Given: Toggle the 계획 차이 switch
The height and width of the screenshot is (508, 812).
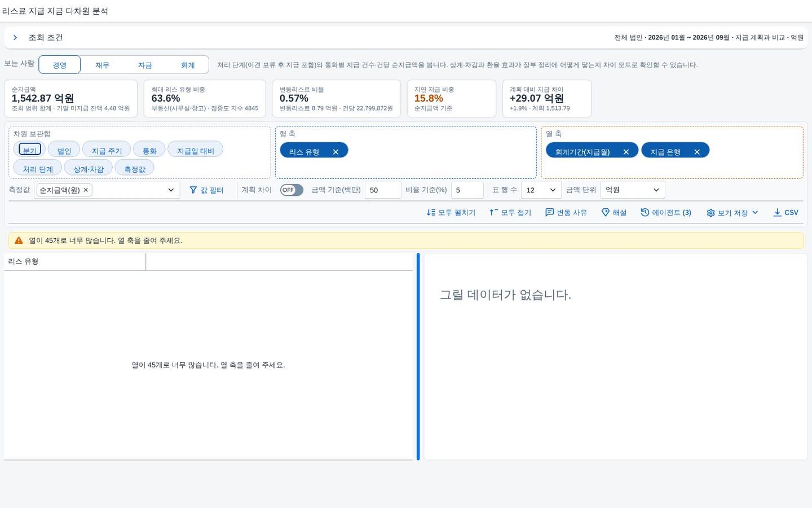Looking at the screenshot, I should pos(292,190).
